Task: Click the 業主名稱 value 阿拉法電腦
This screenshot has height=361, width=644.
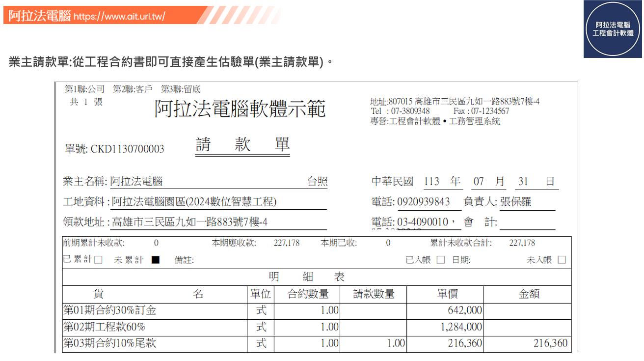Action: coord(136,181)
